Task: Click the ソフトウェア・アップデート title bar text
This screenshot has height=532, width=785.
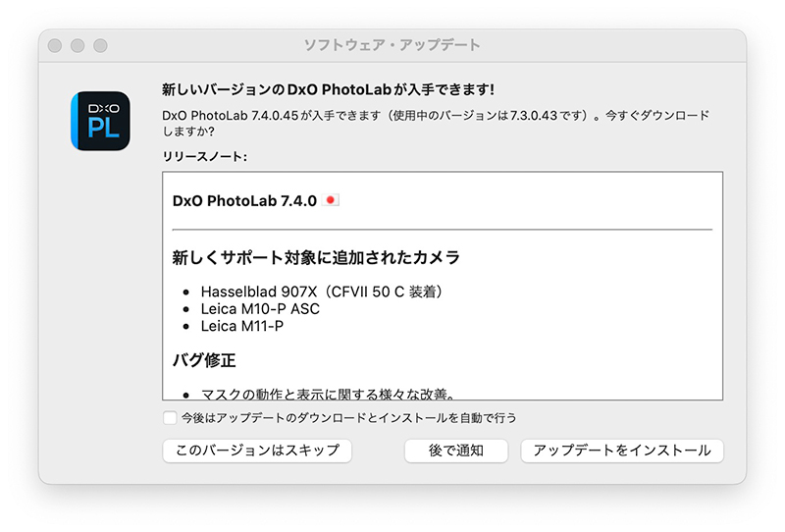Action: coord(392,45)
